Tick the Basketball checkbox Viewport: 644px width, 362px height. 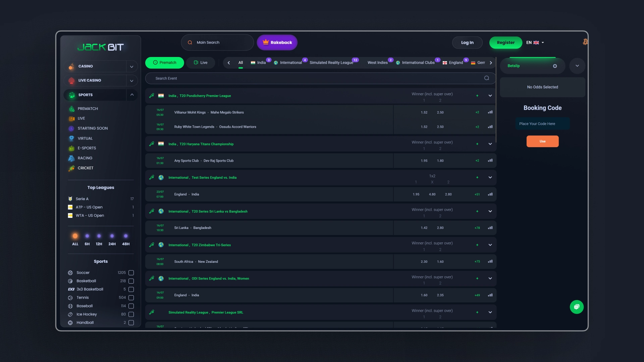pos(131,281)
